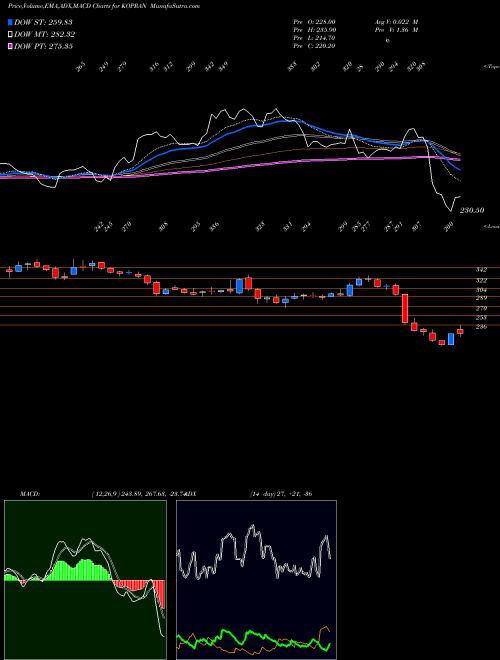Click the '<Lows' marker label

491,226
